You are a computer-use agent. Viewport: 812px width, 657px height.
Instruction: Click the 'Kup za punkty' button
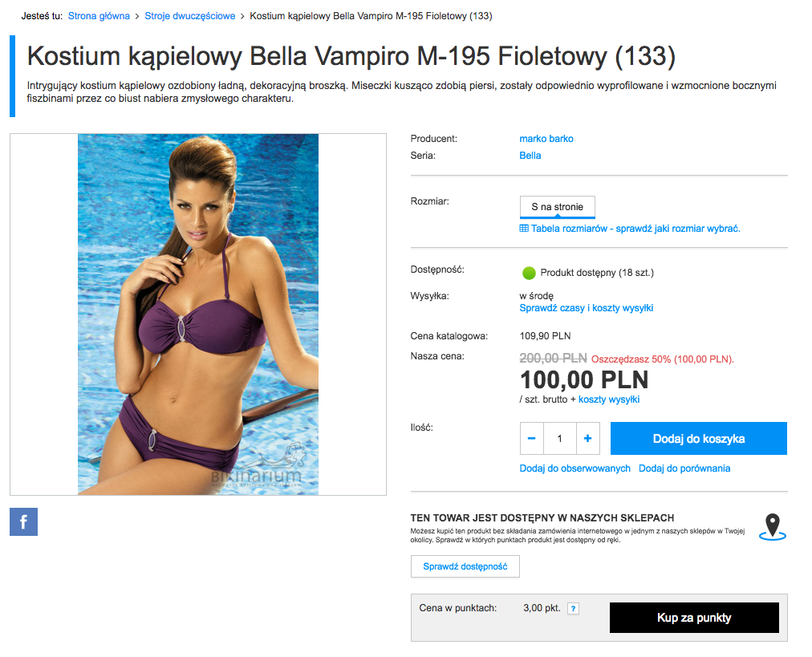pyautogui.click(x=694, y=618)
